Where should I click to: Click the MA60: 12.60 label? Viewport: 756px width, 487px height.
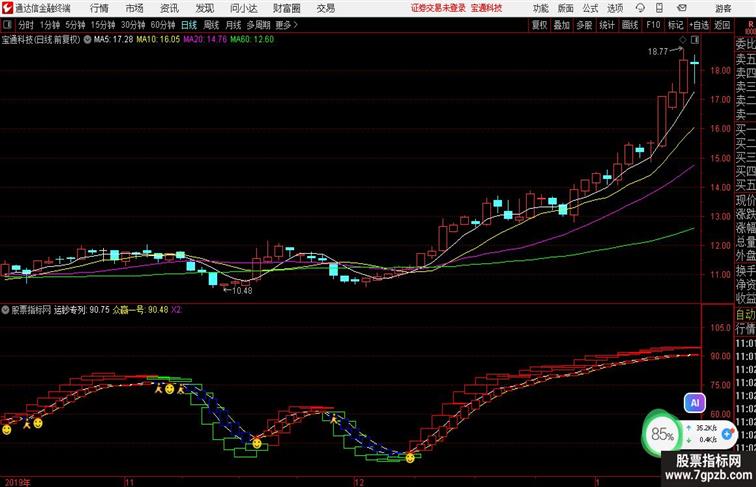pyautogui.click(x=252, y=40)
